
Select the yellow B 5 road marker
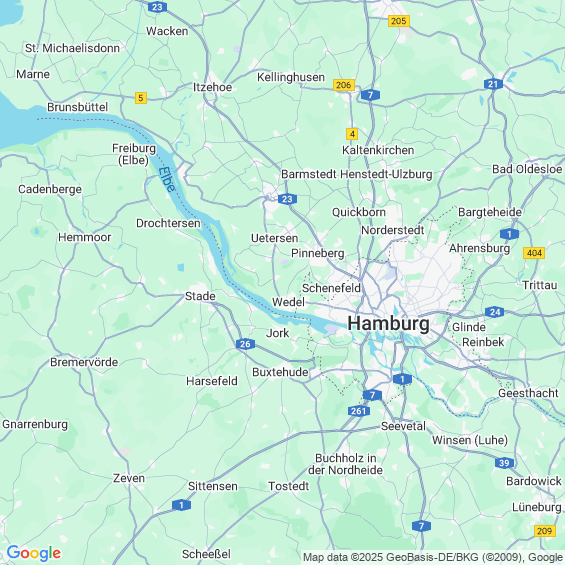tap(141, 98)
